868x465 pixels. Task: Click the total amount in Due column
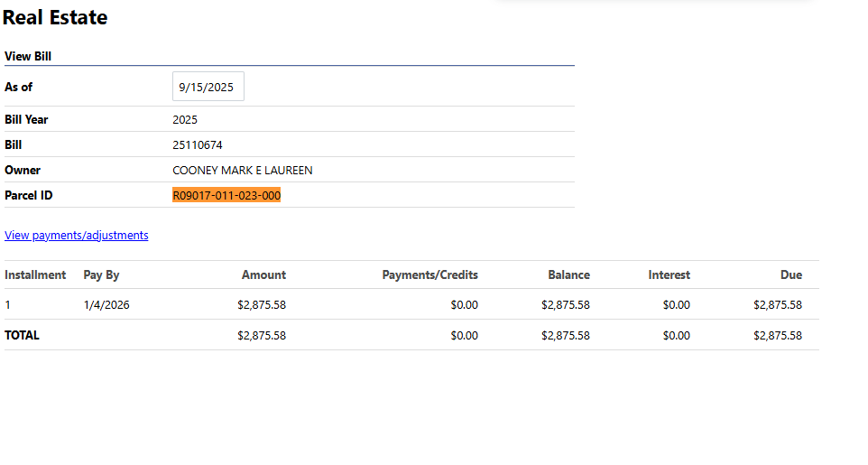[x=777, y=335]
